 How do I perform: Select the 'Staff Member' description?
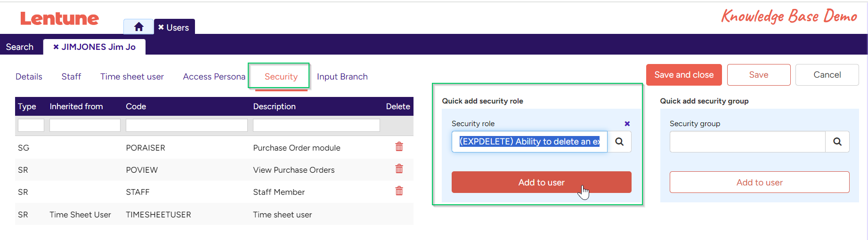click(279, 192)
